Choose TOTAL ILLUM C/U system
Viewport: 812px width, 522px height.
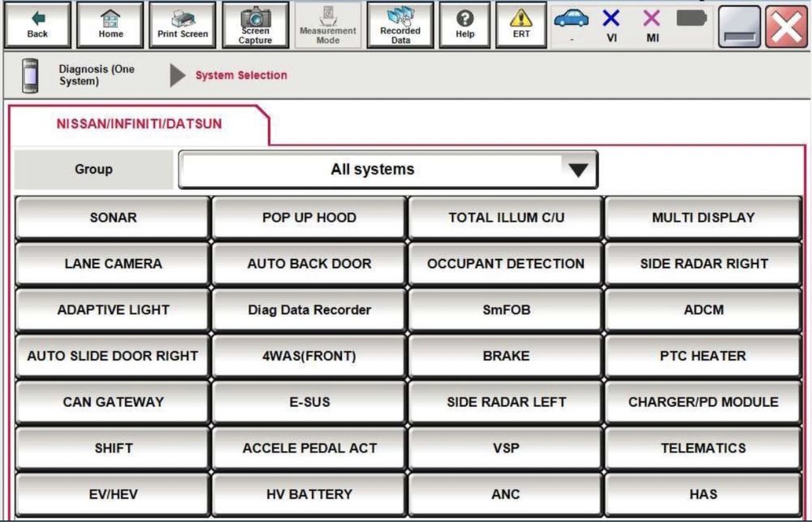point(506,218)
